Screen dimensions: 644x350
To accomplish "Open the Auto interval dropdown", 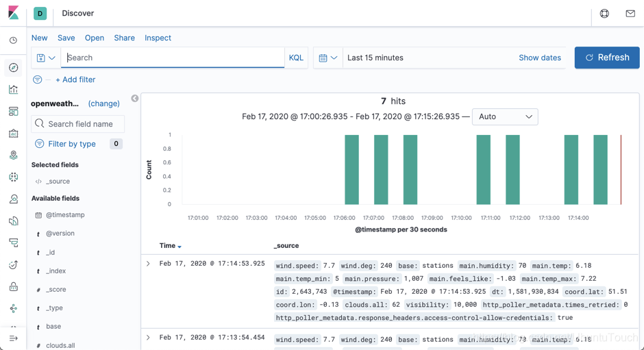I will 505,116.
